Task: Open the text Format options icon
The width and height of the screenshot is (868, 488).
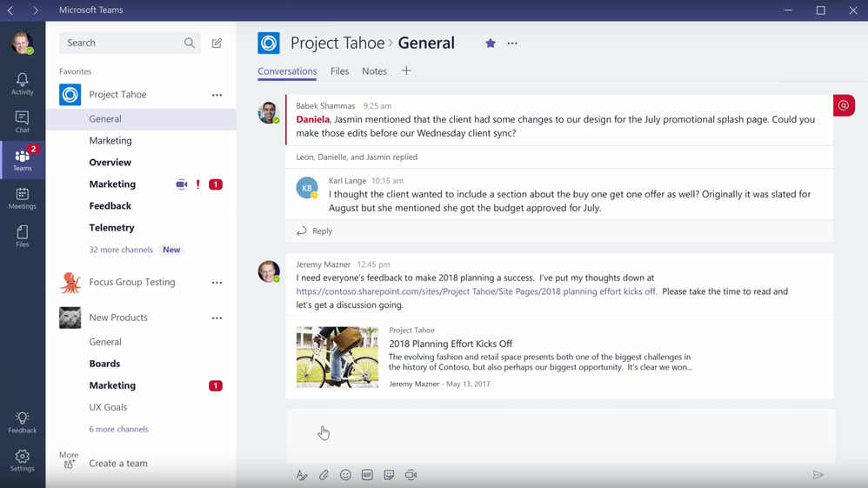Action: (302, 475)
